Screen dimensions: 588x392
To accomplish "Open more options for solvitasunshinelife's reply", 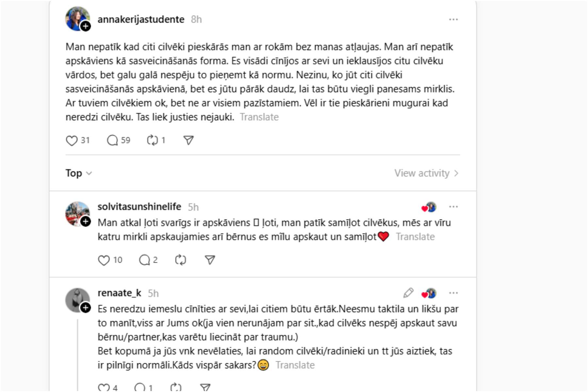I will pos(453,207).
